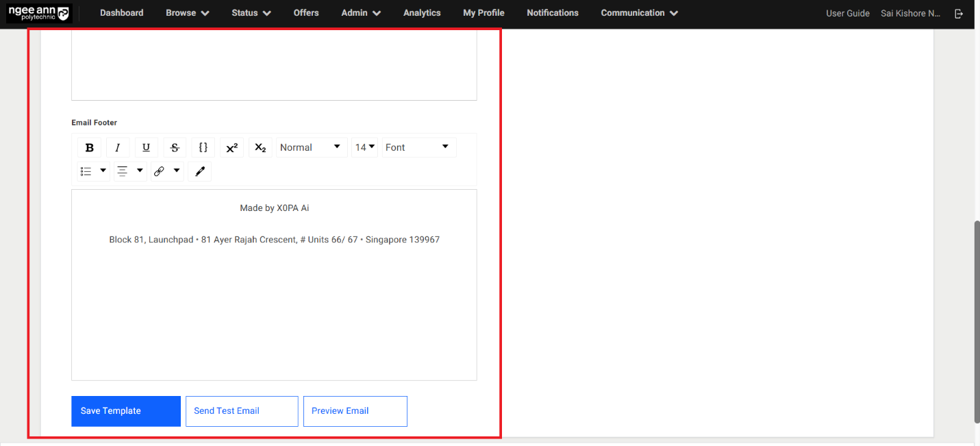The width and height of the screenshot is (980, 446).
Task: Click the Save Template button
Action: pos(126,411)
